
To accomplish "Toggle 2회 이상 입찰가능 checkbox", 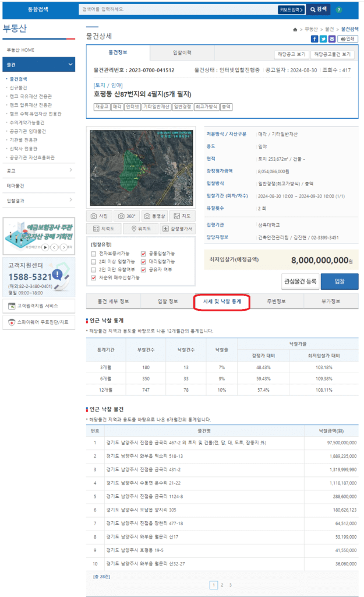I will pos(94,262).
